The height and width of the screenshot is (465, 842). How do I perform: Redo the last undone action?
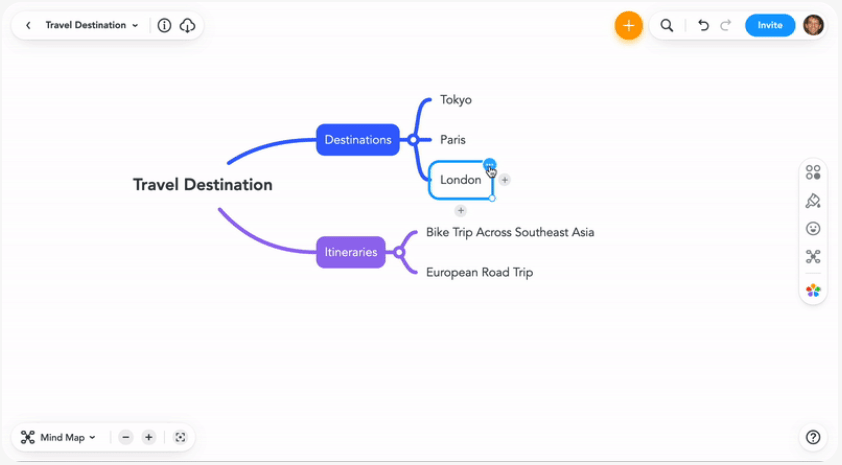click(725, 25)
